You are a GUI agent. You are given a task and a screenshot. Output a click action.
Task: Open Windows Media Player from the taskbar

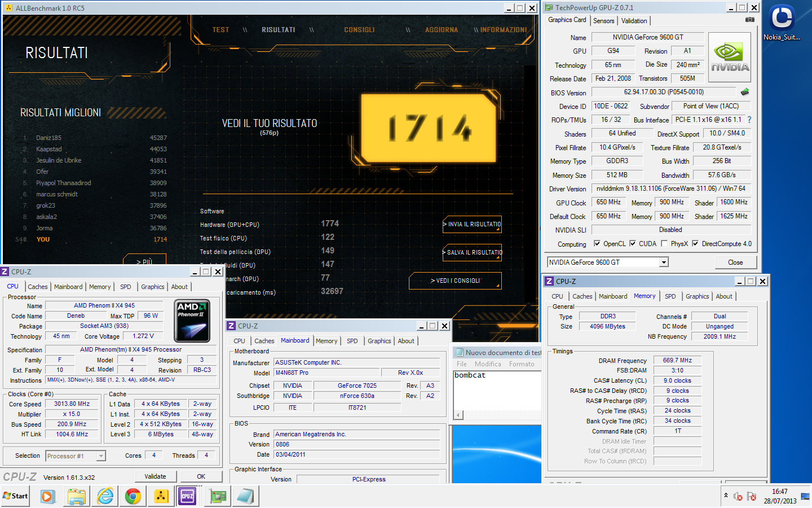(x=47, y=496)
